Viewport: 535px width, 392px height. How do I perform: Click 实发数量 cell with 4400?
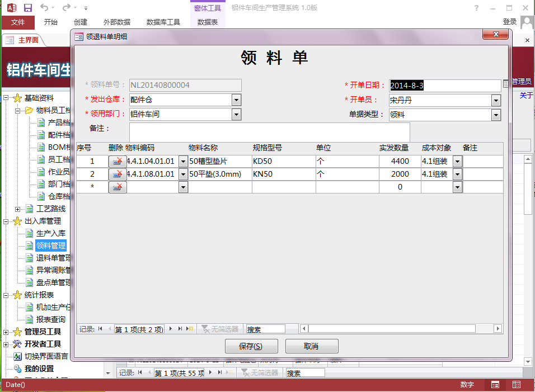click(x=400, y=161)
